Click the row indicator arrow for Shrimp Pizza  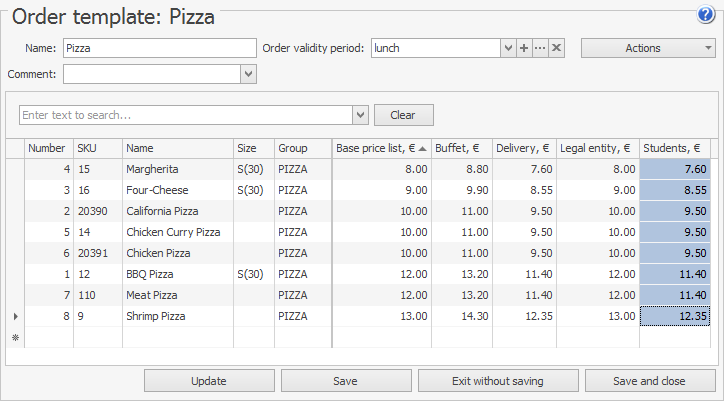14,316
